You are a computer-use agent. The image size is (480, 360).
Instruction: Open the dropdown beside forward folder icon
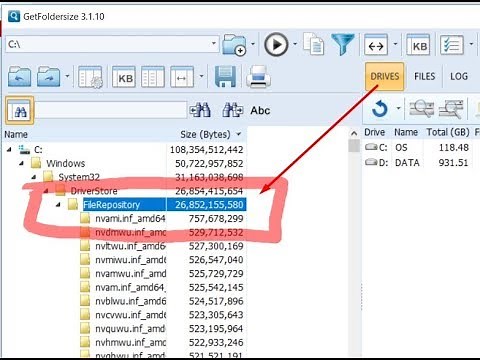pos(67,76)
